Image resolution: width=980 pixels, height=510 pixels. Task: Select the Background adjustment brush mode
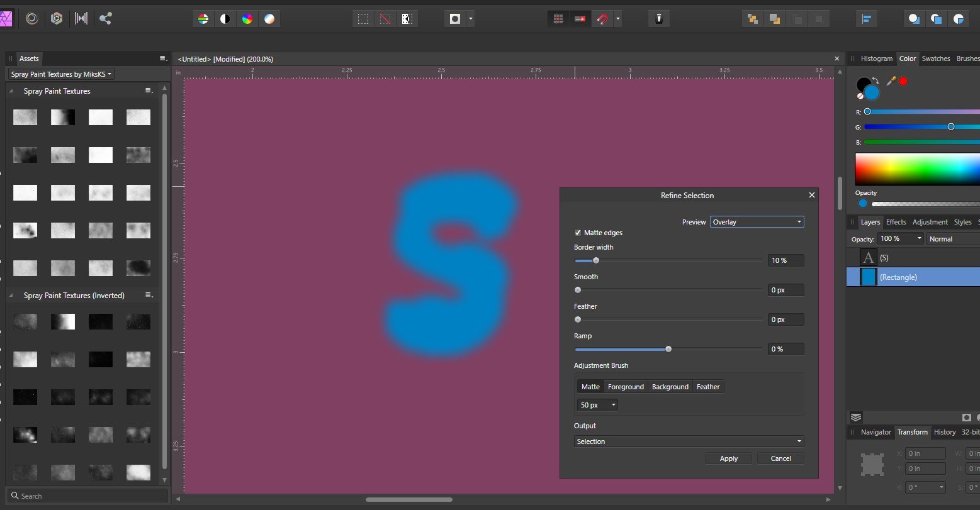click(670, 387)
